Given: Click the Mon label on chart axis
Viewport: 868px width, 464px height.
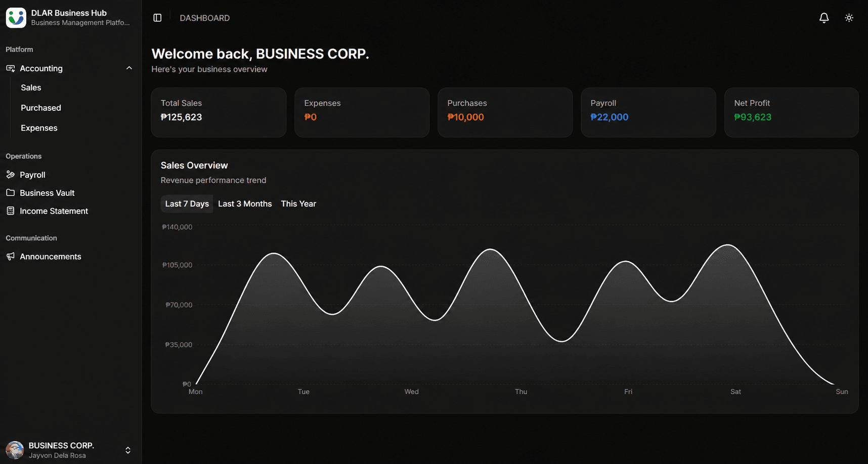Looking at the screenshot, I should [x=196, y=392].
